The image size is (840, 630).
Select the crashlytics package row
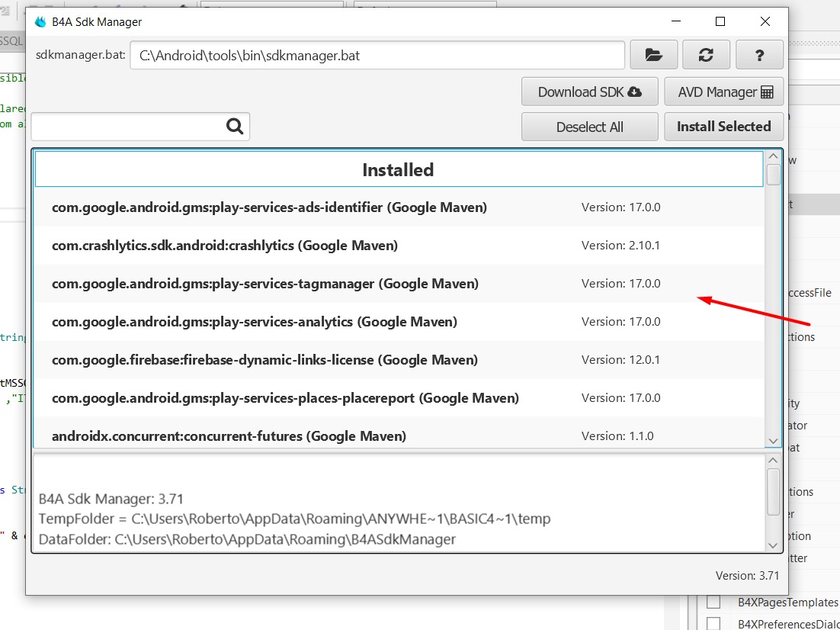(399, 246)
